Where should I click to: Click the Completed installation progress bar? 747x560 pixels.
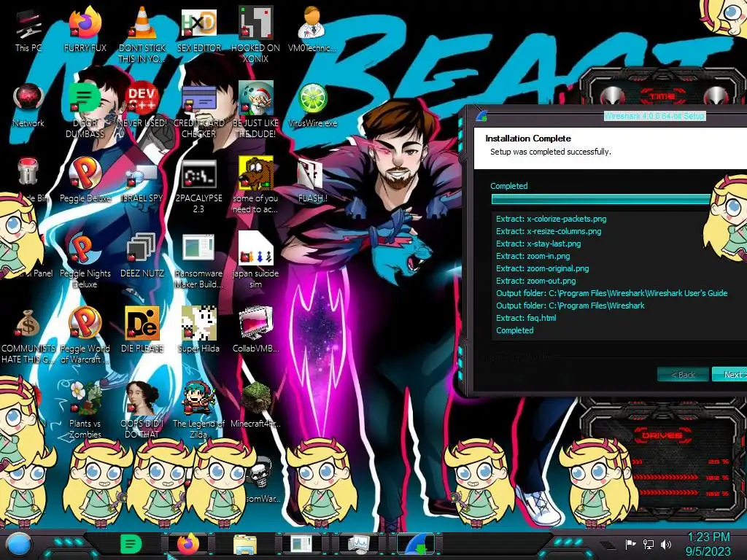click(x=601, y=199)
